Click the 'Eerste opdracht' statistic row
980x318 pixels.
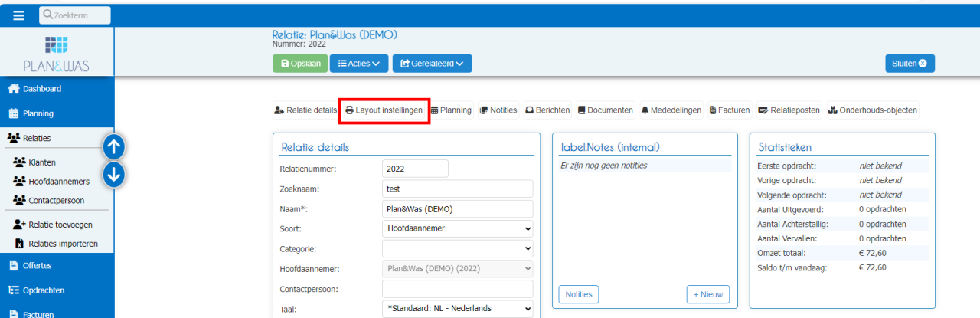pos(842,166)
